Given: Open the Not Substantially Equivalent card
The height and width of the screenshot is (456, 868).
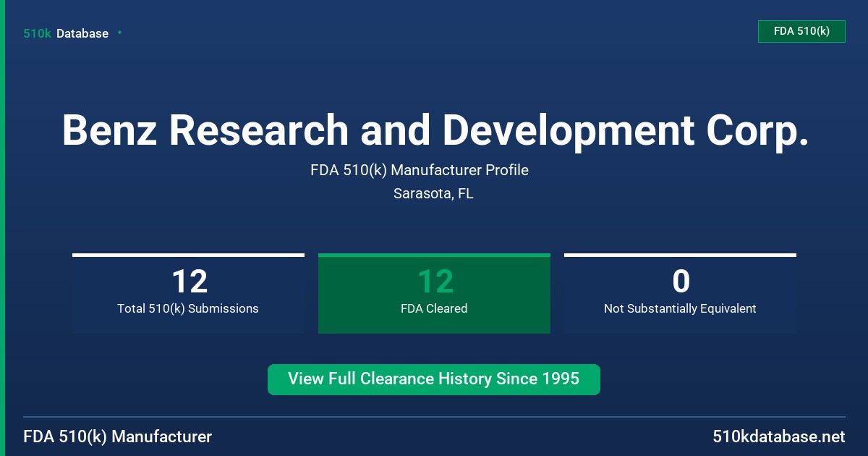Looking at the screenshot, I should (x=680, y=293).
